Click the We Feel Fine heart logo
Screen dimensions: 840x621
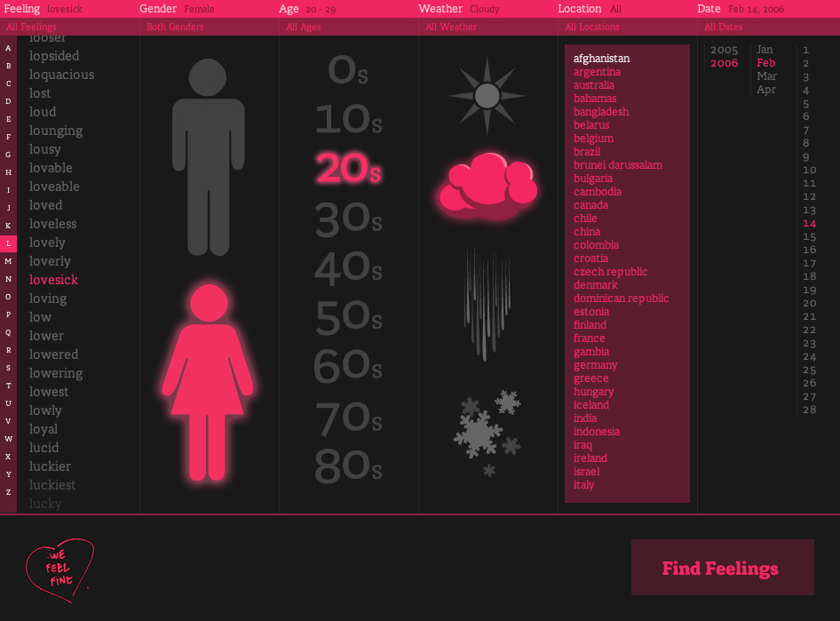(59, 569)
